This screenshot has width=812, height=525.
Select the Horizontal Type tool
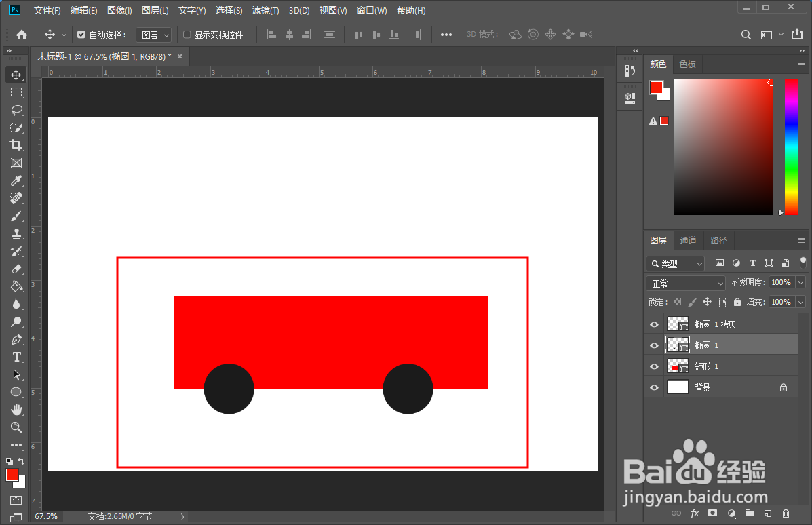tap(16, 357)
